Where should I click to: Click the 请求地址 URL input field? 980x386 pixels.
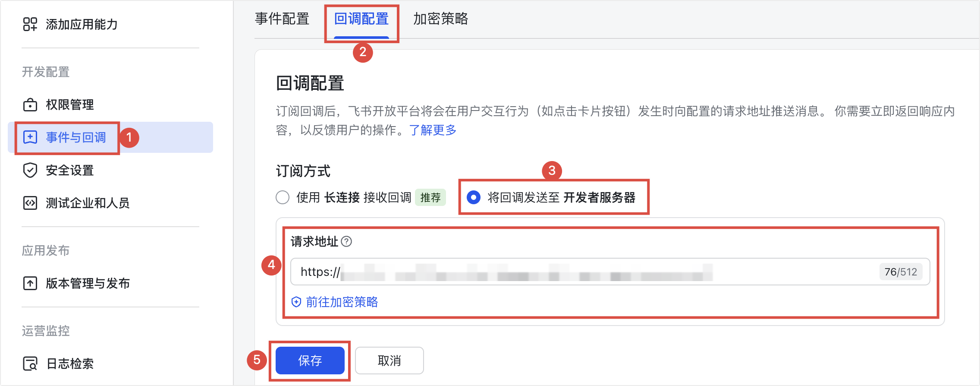[x=610, y=272]
